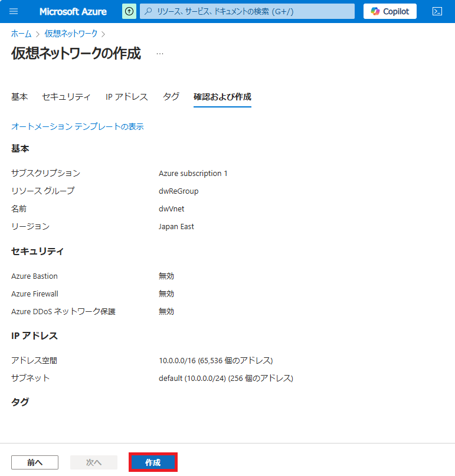The height and width of the screenshot is (476, 455).
Task: Click the 無効 value for Azure DDoS
Action: [x=166, y=311]
